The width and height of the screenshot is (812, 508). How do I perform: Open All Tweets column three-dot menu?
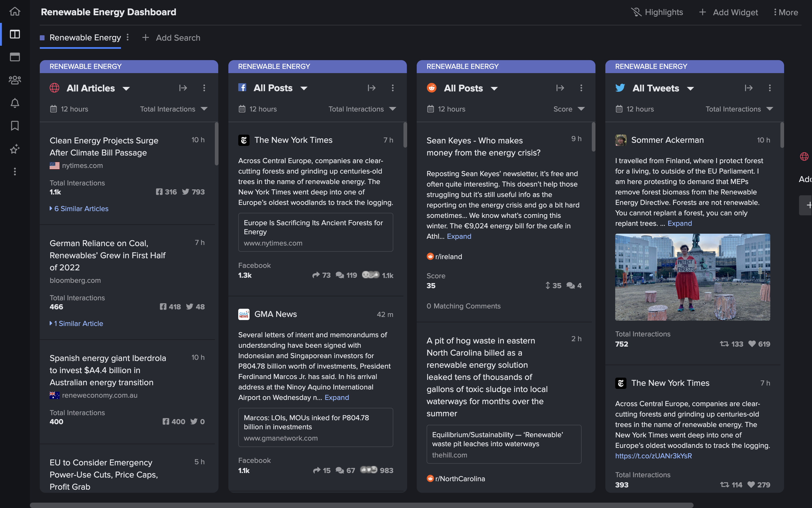pos(770,88)
